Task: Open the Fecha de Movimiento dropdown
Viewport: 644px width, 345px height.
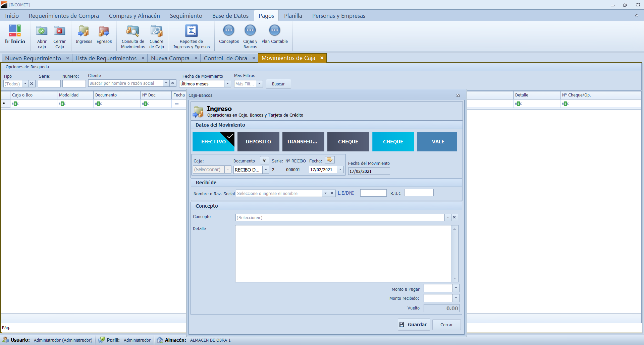Action: click(227, 84)
